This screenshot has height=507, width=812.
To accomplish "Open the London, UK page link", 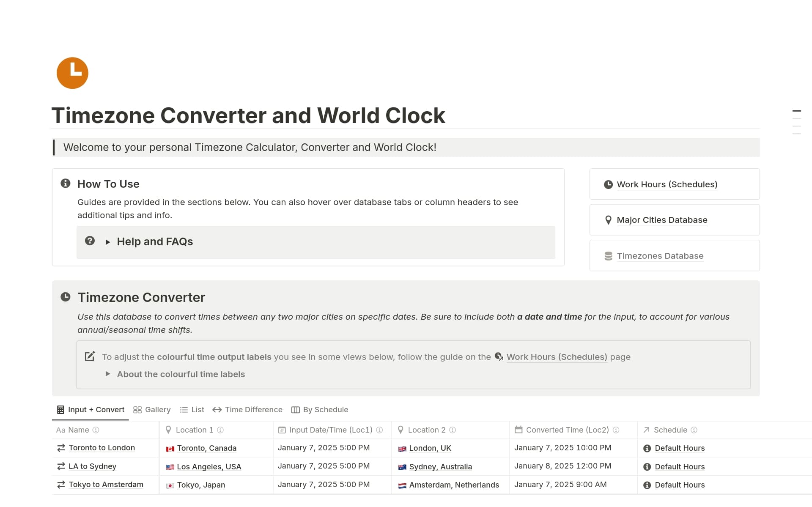I will [x=430, y=448].
